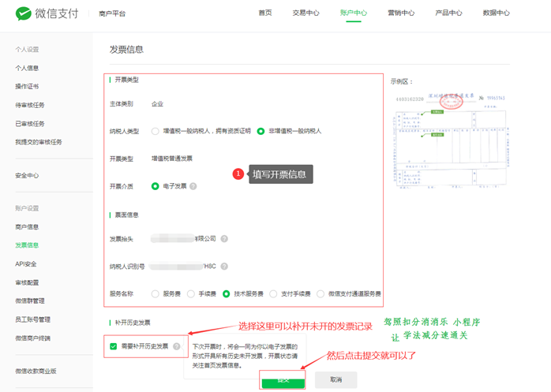The height and width of the screenshot is (392, 551).
Task: Click help icon next to 电子发票
Action: pyautogui.click(x=193, y=186)
